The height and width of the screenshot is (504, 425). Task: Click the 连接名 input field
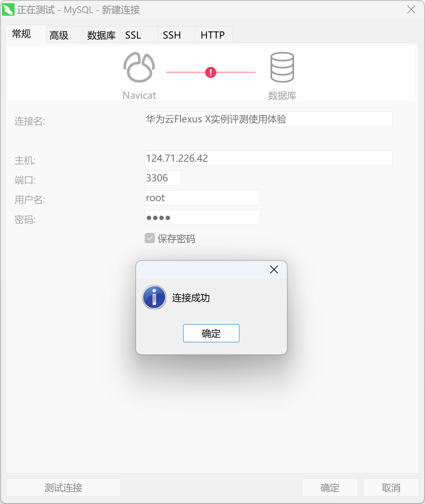tap(269, 119)
